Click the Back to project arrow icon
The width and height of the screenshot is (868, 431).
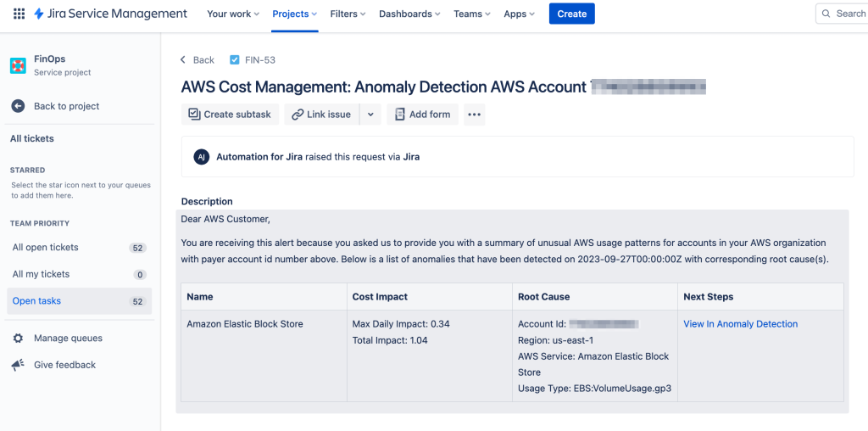coord(18,106)
